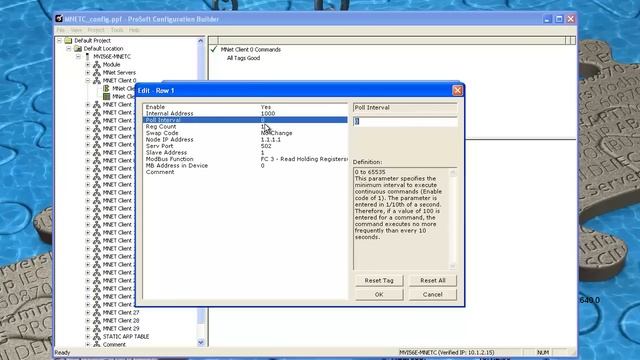The image size is (640, 360).
Task: Click the ProSoft app icon in title bar
Action: (59, 19)
